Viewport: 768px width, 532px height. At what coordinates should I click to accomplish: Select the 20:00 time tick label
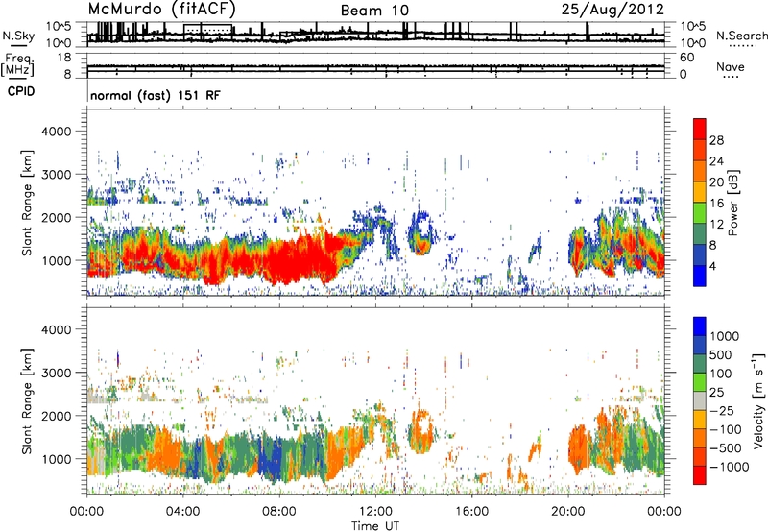click(567, 512)
